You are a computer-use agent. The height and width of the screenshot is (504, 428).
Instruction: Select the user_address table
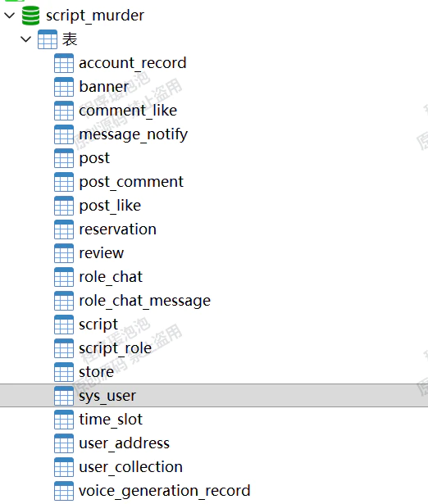(x=124, y=443)
